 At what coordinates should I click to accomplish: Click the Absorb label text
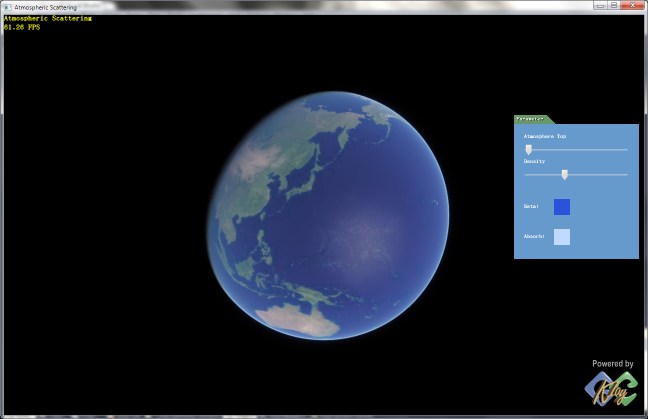[534, 237]
